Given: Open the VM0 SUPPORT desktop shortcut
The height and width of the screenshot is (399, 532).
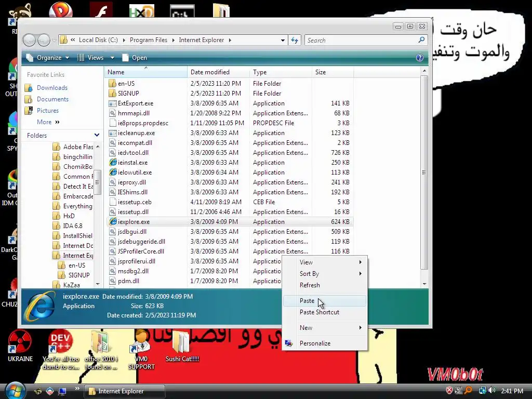Looking at the screenshot, I should pos(141,341).
